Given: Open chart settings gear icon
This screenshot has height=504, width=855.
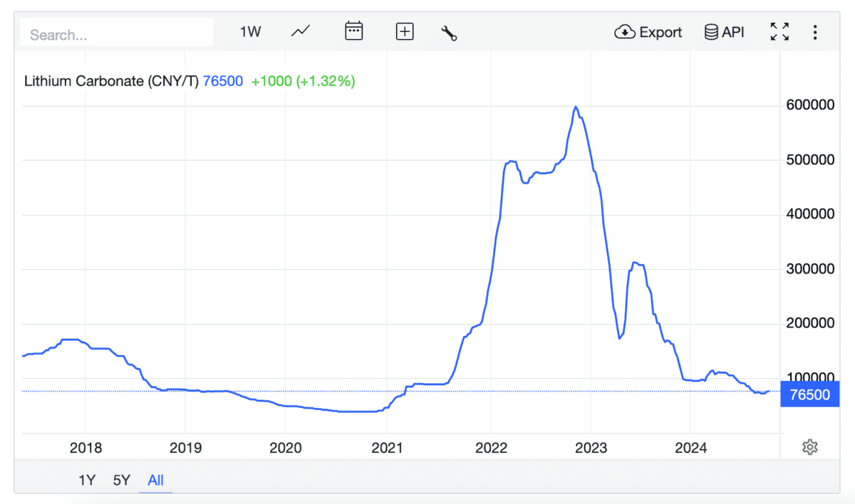Looking at the screenshot, I should (x=809, y=447).
